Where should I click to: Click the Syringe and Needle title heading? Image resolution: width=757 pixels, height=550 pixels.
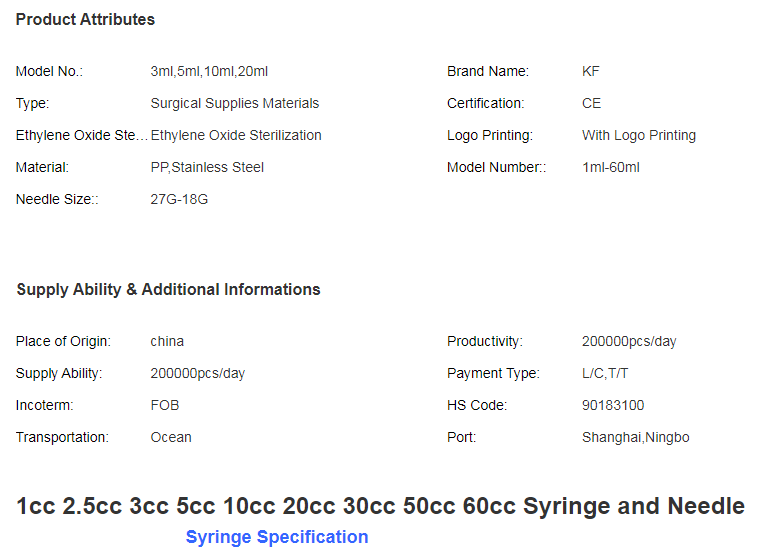(380, 506)
